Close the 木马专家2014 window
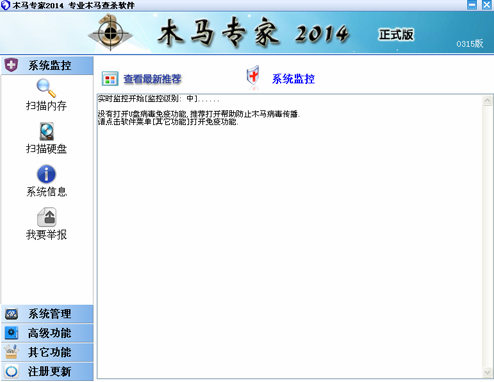 click(487, 5)
